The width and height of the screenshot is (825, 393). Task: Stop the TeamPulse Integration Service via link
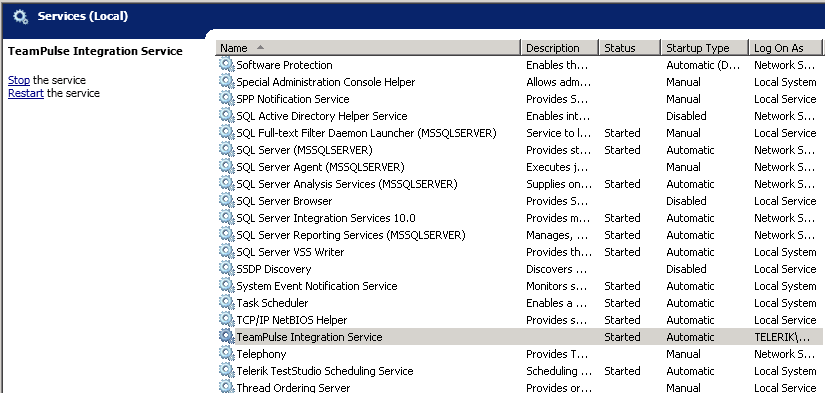pos(19,80)
